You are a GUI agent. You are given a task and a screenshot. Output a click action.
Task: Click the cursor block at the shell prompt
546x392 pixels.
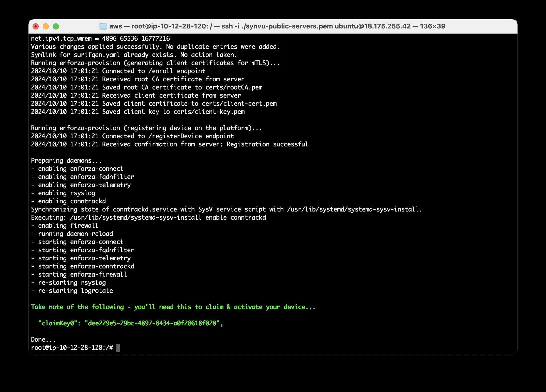[x=118, y=348]
